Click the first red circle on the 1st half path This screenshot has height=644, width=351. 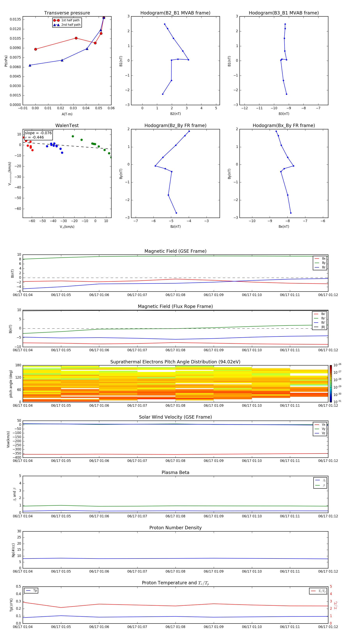click(35, 49)
